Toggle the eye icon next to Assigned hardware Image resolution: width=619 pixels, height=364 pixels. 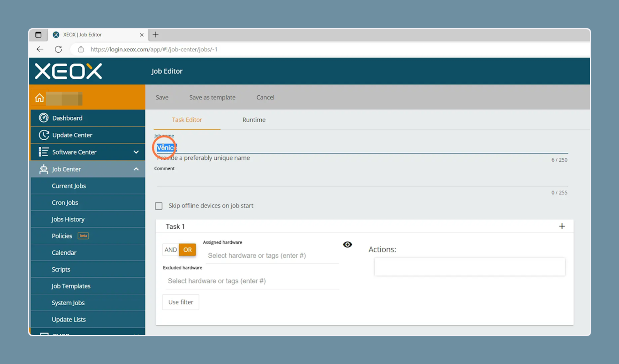point(347,245)
